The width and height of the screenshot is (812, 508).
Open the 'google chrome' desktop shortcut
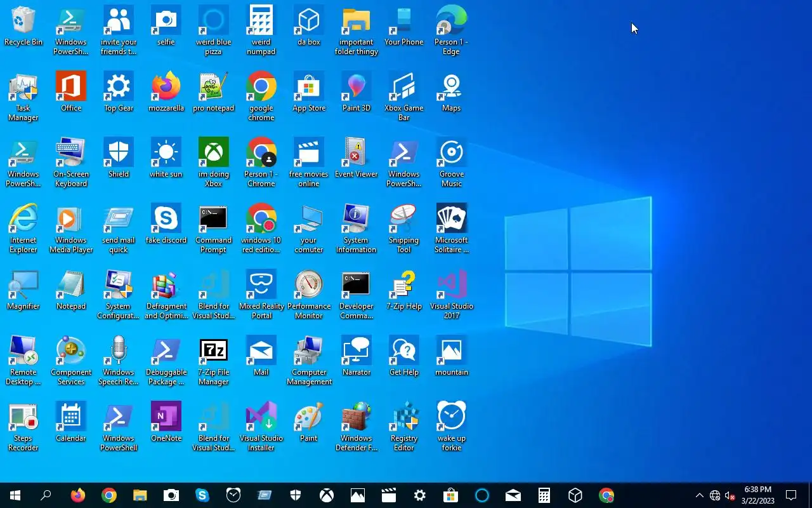261,97
